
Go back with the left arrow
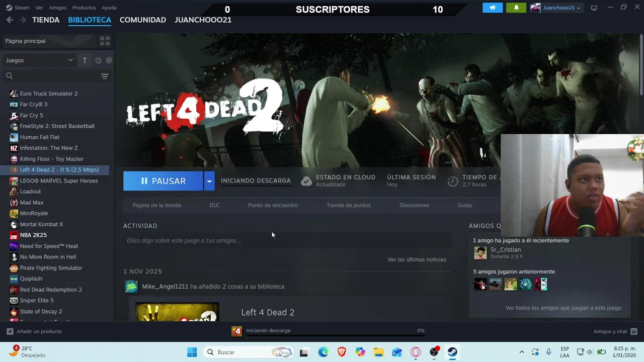pyautogui.click(x=10, y=20)
